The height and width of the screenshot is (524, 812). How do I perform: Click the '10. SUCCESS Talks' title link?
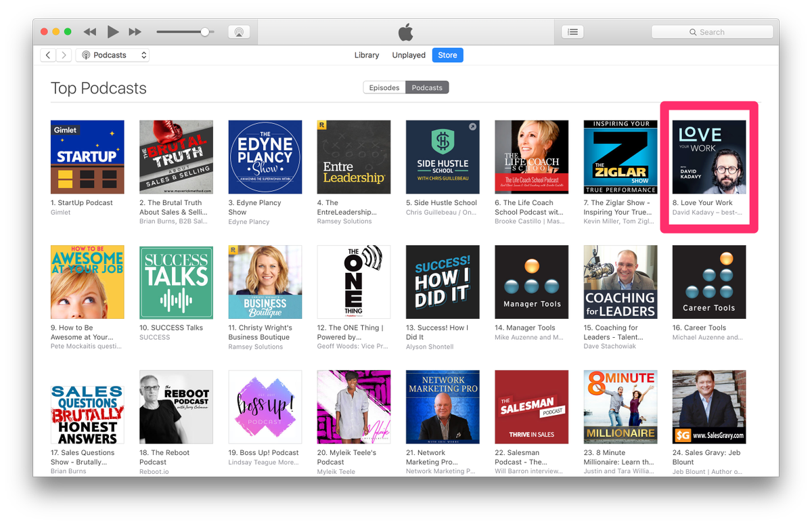click(x=171, y=328)
